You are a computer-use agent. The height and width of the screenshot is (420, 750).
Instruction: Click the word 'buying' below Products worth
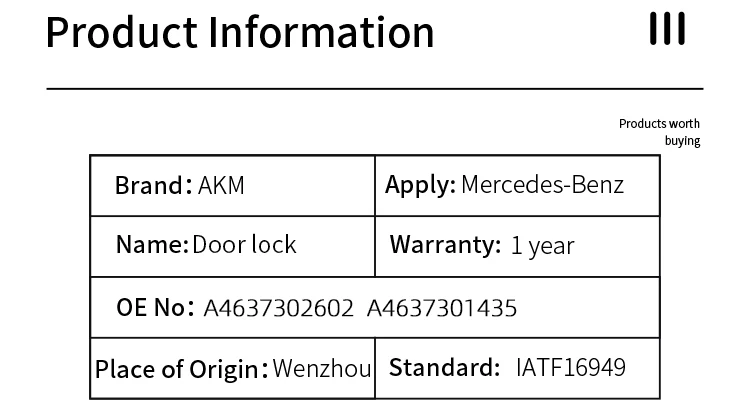pyautogui.click(x=682, y=141)
